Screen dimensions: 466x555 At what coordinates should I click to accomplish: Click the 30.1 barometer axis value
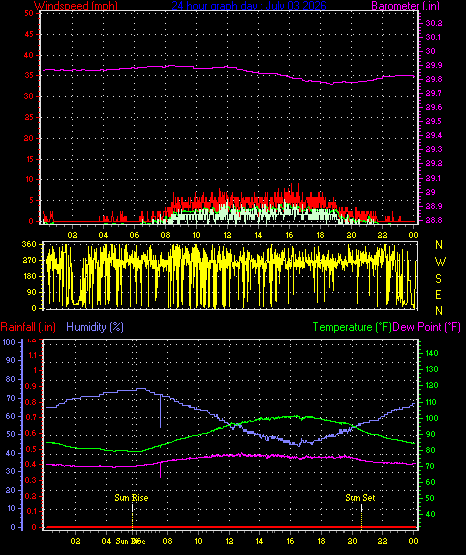(x=434, y=37)
